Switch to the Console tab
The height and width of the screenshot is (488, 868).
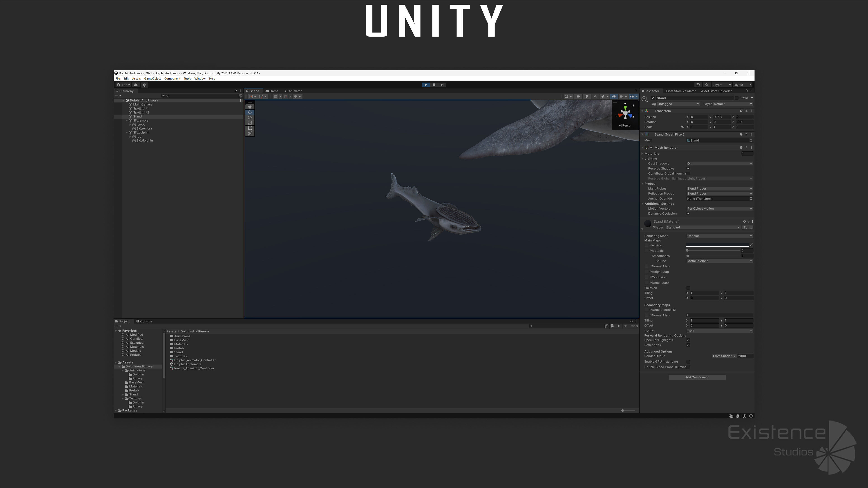[x=144, y=321]
